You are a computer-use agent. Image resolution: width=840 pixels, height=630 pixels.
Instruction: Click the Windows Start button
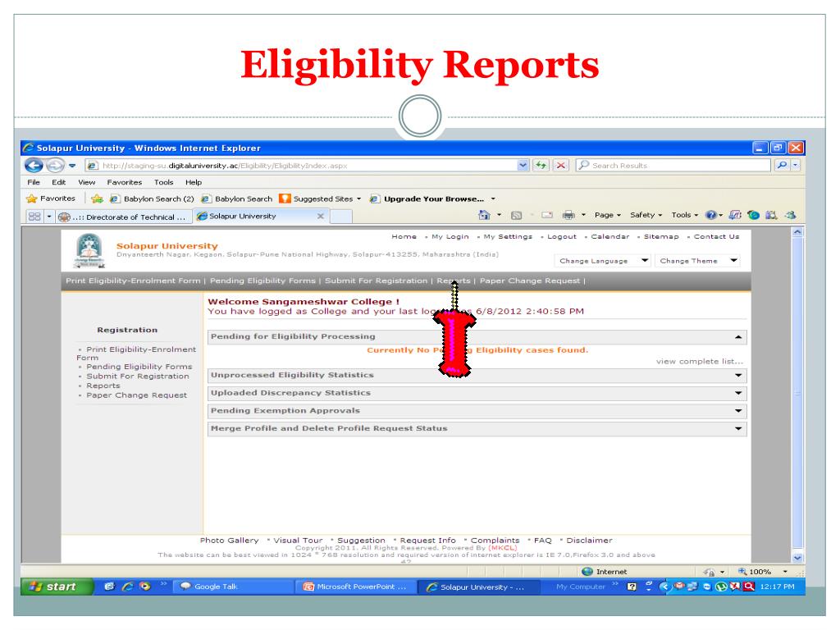[57, 587]
